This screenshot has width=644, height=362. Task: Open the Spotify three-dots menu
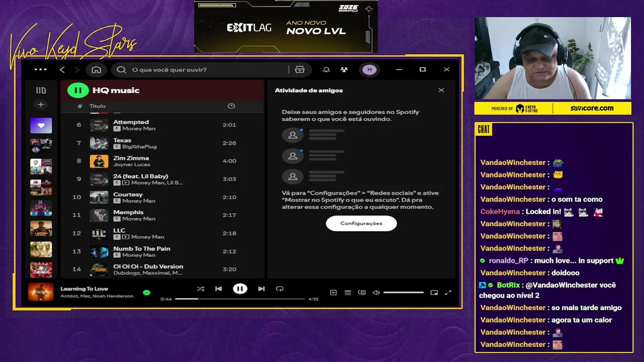tap(41, 69)
